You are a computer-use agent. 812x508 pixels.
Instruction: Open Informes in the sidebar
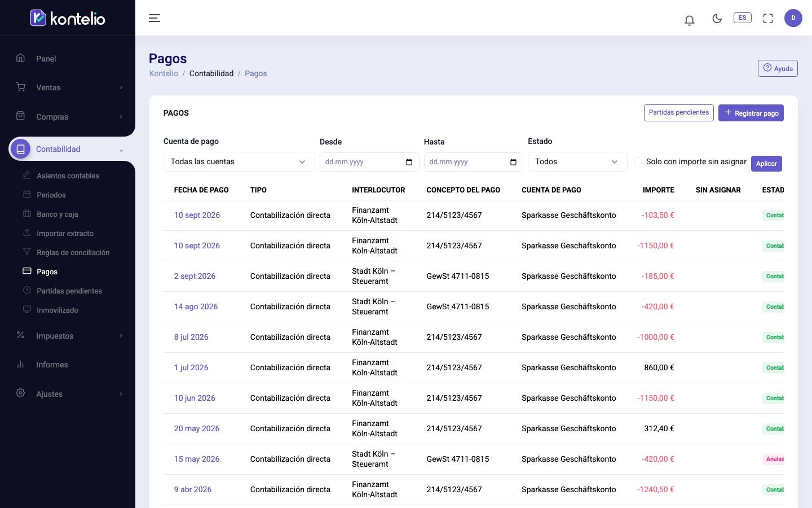(x=52, y=365)
